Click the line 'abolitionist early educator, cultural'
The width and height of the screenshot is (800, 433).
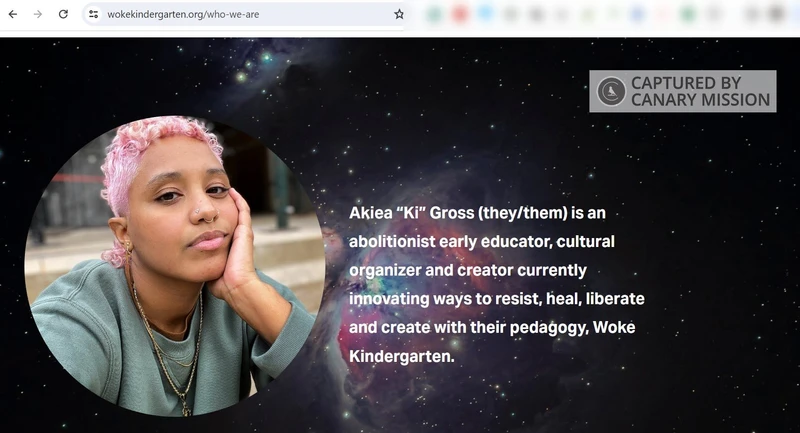click(x=482, y=241)
